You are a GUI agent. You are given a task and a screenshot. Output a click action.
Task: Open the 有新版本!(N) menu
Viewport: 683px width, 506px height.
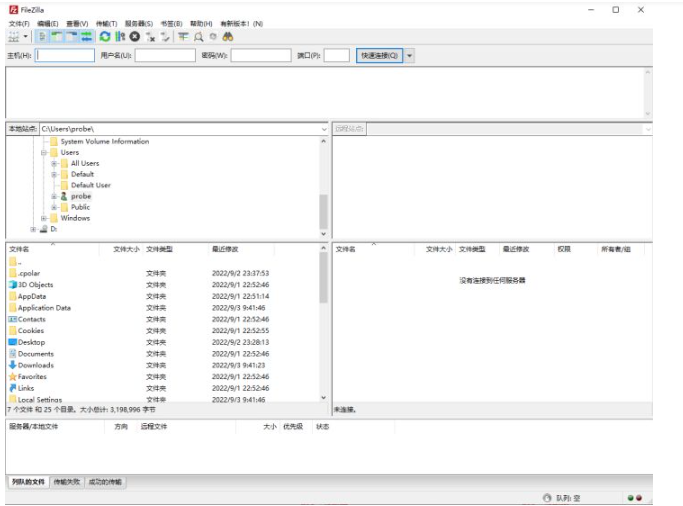click(x=242, y=24)
